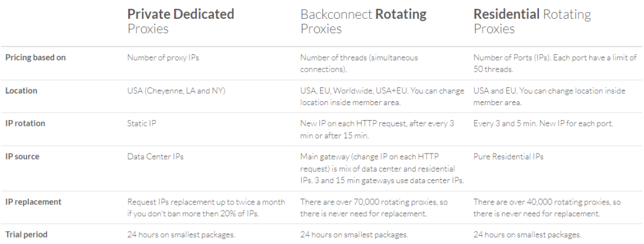The image size is (644, 244).
Task: Click the Data Center IPs cell
Action: tap(155, 157)
